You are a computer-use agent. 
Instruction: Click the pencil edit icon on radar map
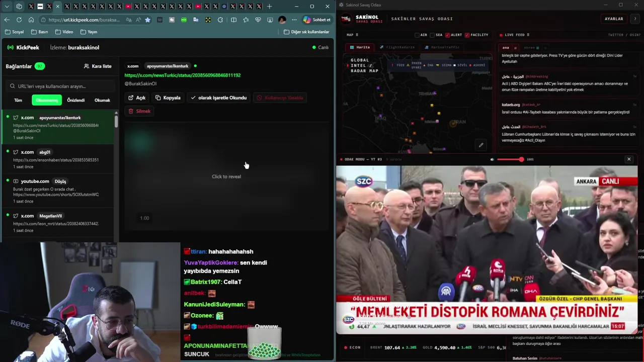tap(481, 145)
